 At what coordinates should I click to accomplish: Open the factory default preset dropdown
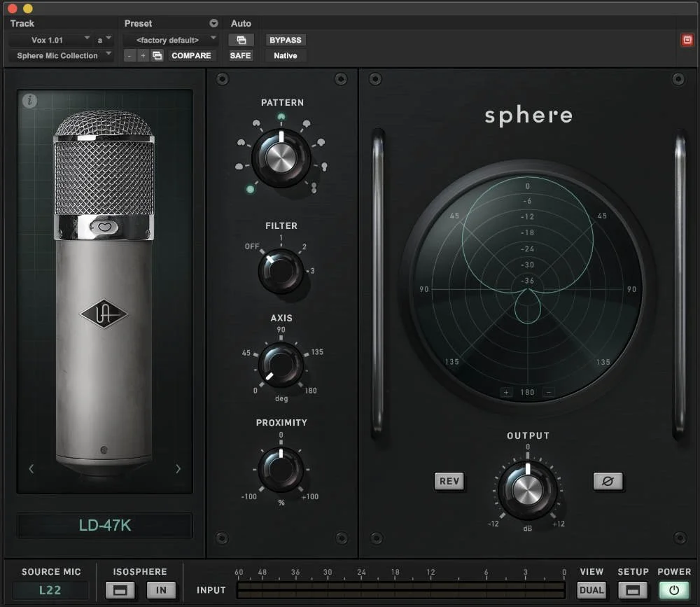[170, 40]
